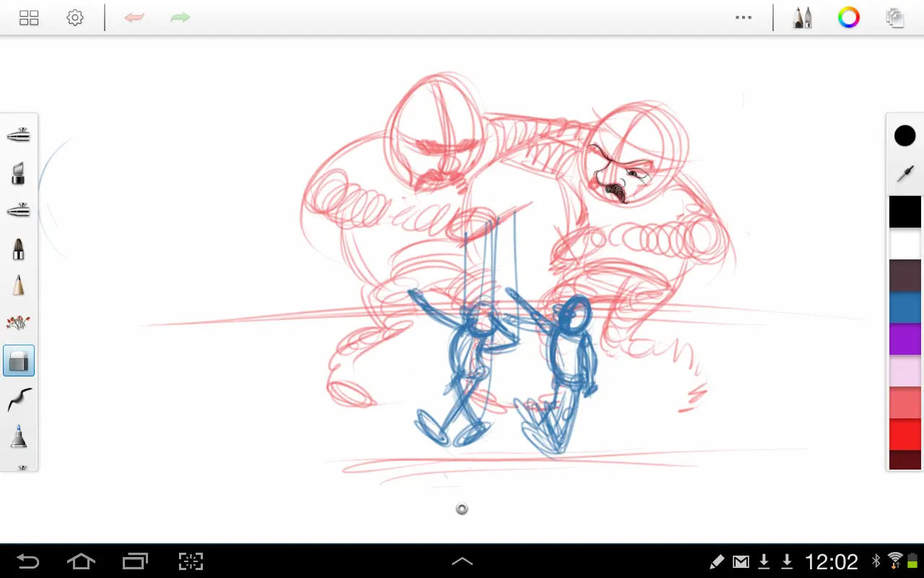Redo the undone stroke
This screenshot has width=924, height=578.
tap(180, 17)
